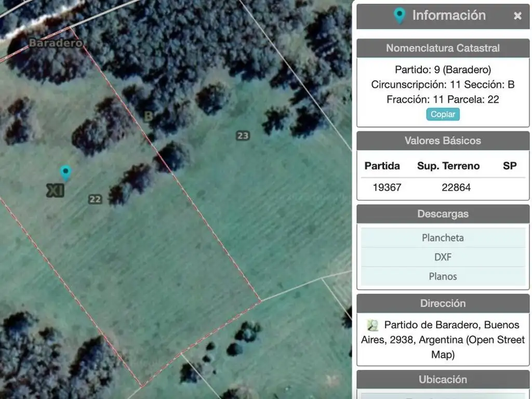This screenshot has height=399, width=532.
Task: Click the B section label on map
Action: coord(148,116)
